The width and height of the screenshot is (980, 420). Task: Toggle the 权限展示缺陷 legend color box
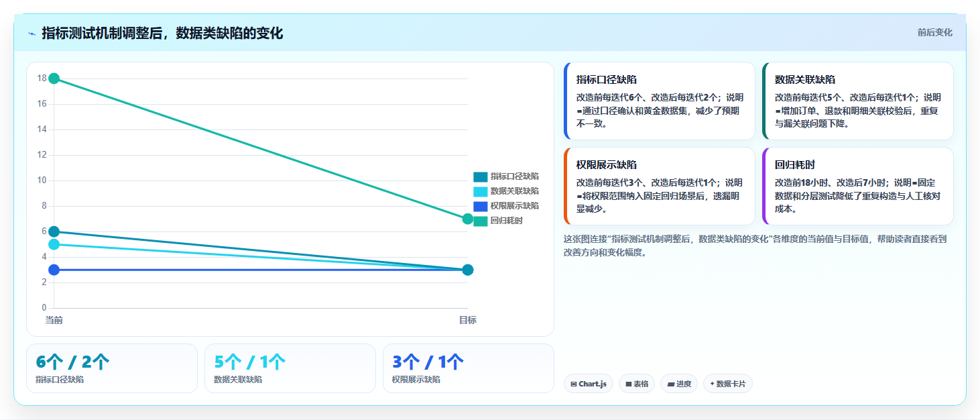pyautogui.click(x=480, y=207)
